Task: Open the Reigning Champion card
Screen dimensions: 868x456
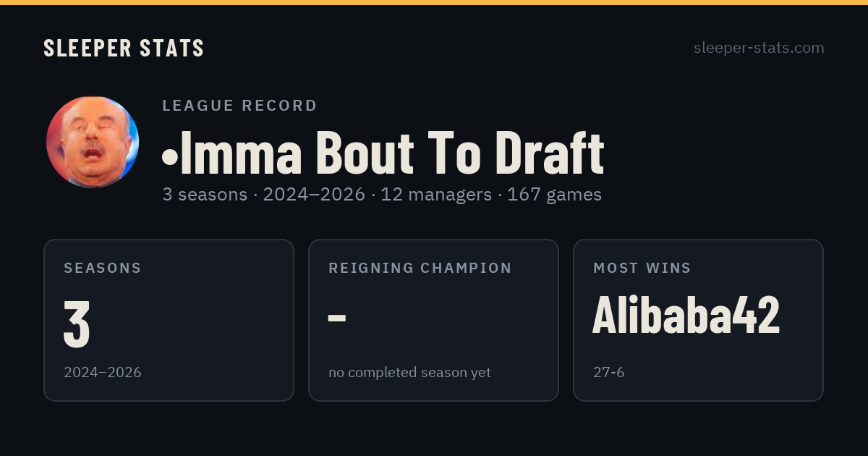Action: tap(433, 320)
